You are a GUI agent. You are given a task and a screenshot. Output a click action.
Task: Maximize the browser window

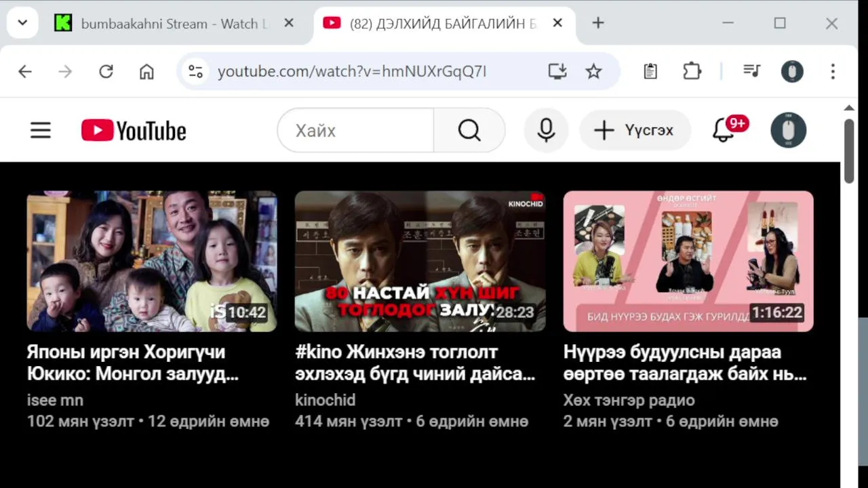pos(780,23)
